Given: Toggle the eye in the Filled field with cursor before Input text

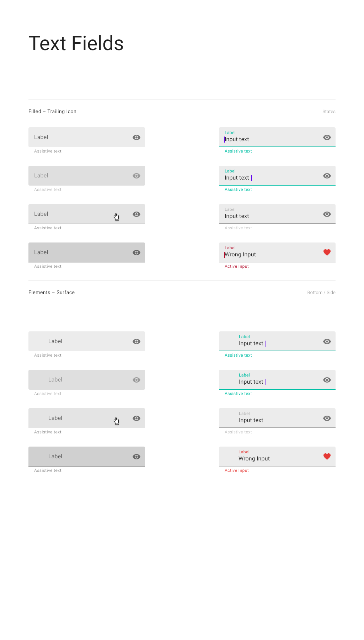Looking at the screenshot, I should pyautogui.click(x=327, y=137).
